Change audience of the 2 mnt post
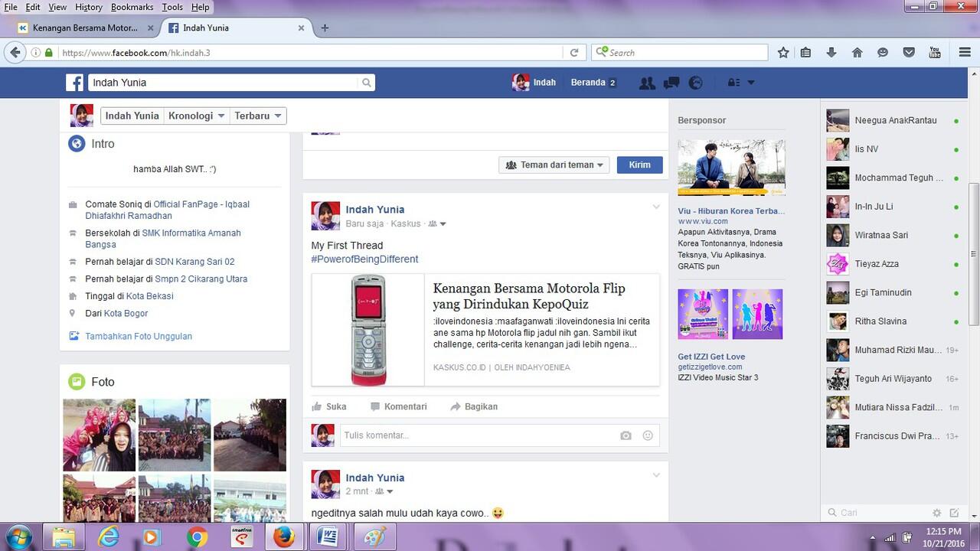The image size is (980, 551). [384, 491]
